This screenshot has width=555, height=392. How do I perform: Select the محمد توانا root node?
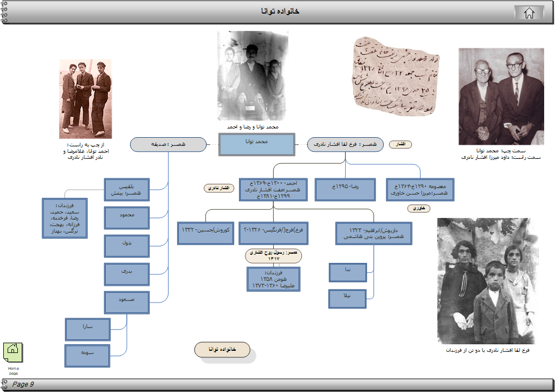coord(257,145)
